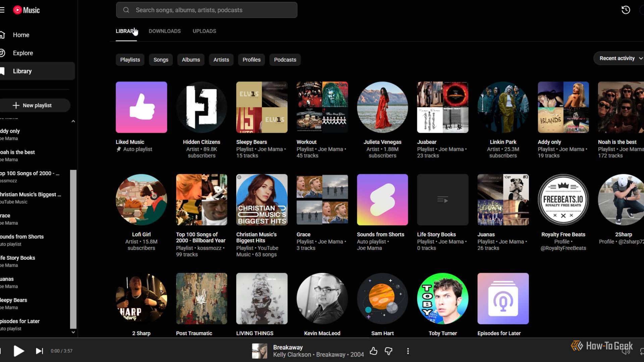The width and height of the screenshot is (644, 362).
Task: Click the Explore compass icon in the sidebar
Action: tap(2, 53)
